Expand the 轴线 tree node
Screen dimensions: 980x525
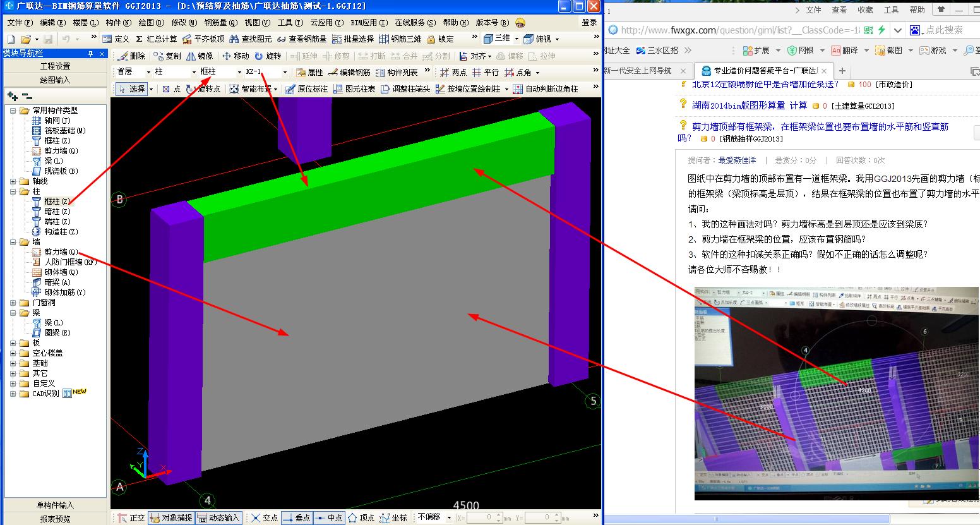pyautogui.click(x=13, y=181)
